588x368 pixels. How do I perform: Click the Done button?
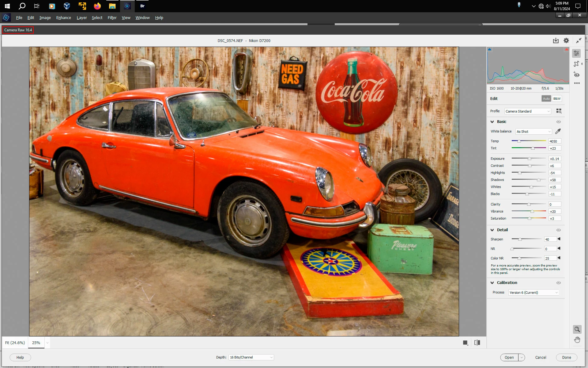566,357
